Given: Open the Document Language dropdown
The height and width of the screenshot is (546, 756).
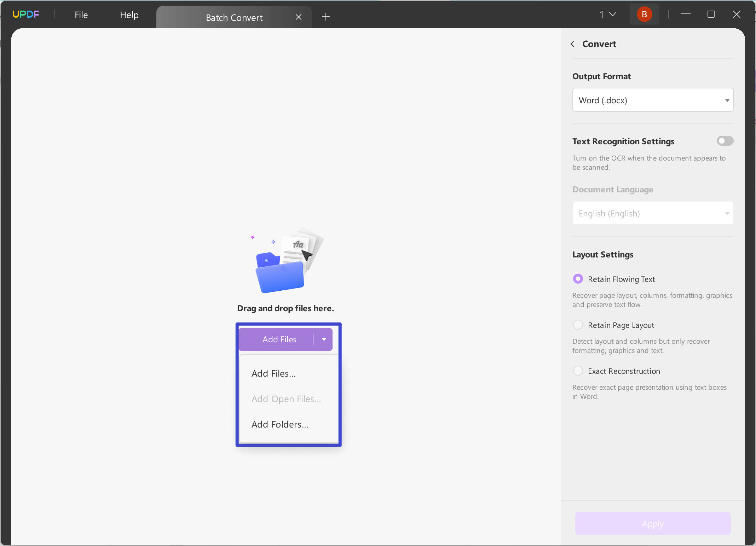Looking at the screenshot, I should pyautogui.click(x=652, y=213).
